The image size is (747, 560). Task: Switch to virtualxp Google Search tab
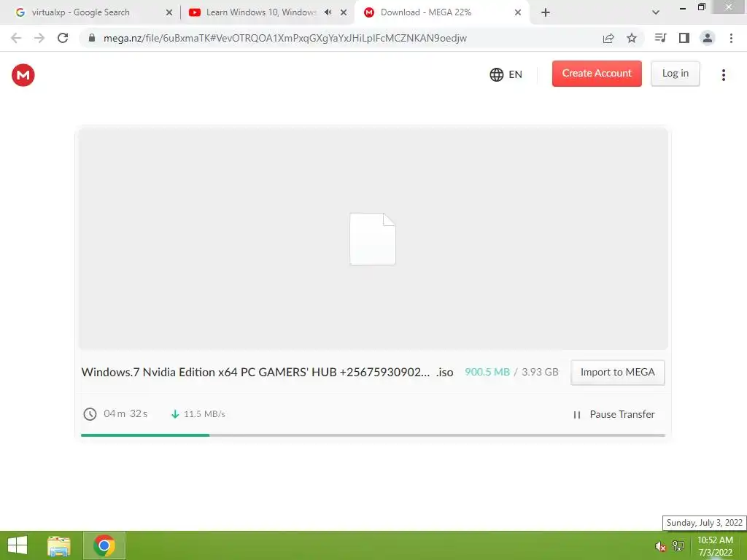(80, 12)
